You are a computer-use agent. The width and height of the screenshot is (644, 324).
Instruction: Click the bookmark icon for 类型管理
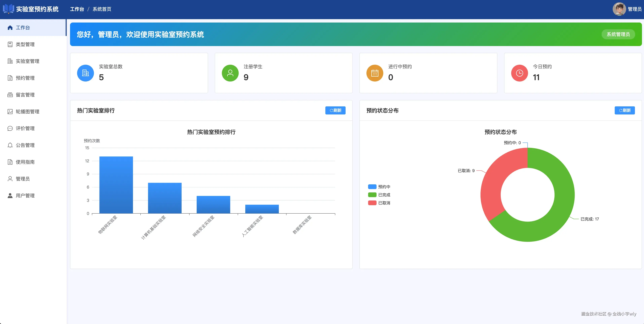[10, 44]
